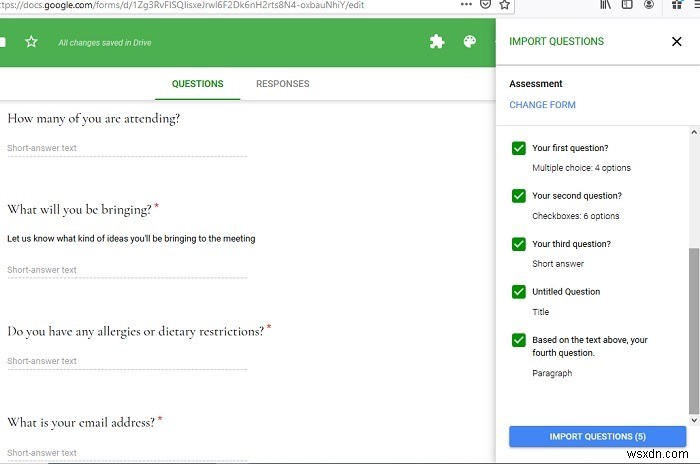
Task: Click the import panel scroll-up arrow
Action: click(x=694, y=132)
